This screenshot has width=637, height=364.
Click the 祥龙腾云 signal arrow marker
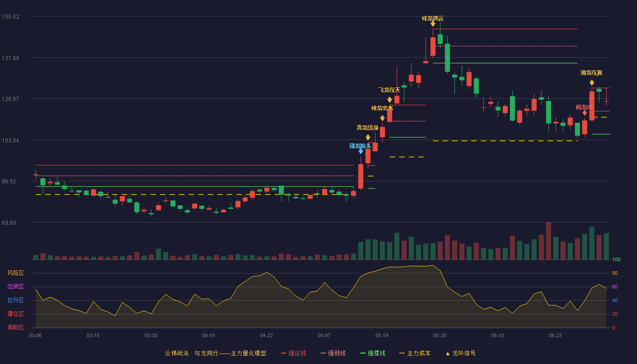click(x=433, y=24)
